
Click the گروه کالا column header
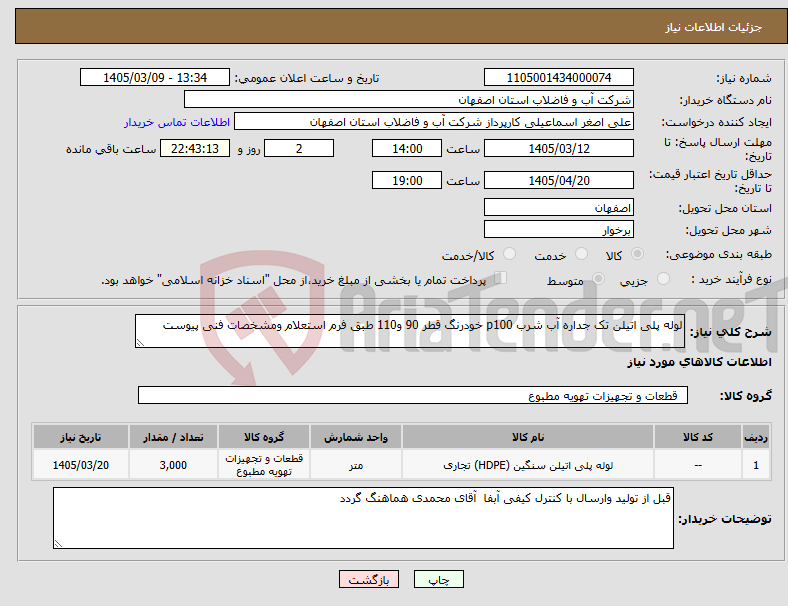click(264, 437)
